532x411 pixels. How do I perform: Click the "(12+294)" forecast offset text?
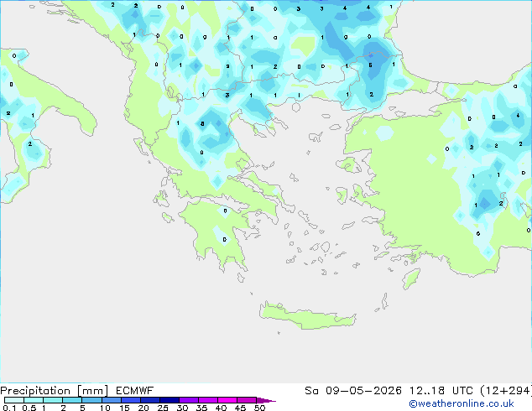coord(506,391)
